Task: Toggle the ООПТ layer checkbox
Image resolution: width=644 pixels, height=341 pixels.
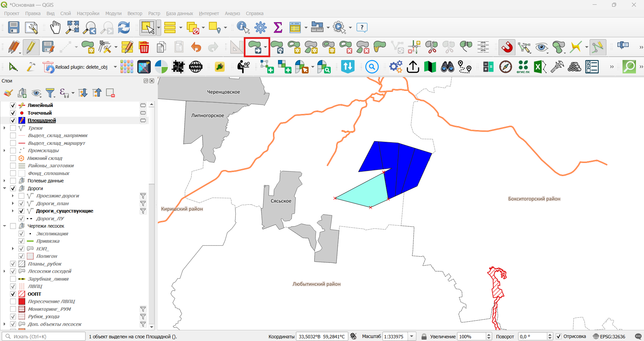Action: [13, 294]
